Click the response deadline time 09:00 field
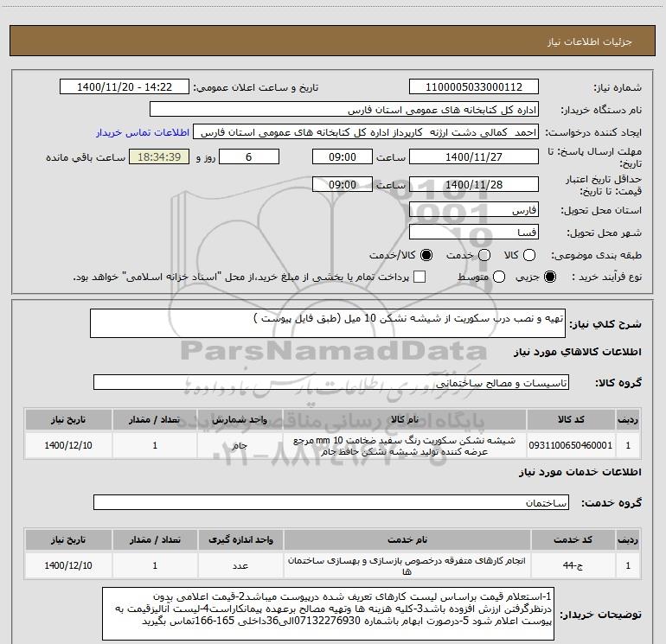Screen dimensions: 666x644 coord(343,157)
